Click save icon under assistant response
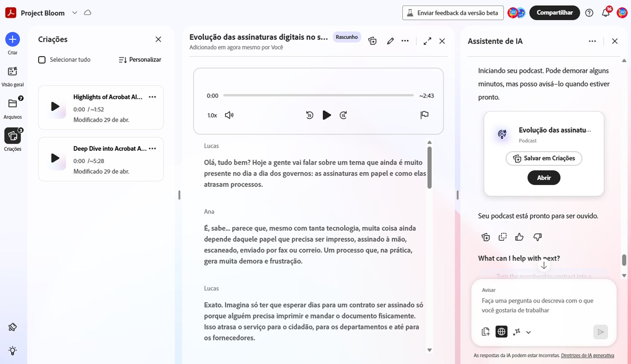The width and height of the screenshot is (631, 364). [x=485, y=237]
